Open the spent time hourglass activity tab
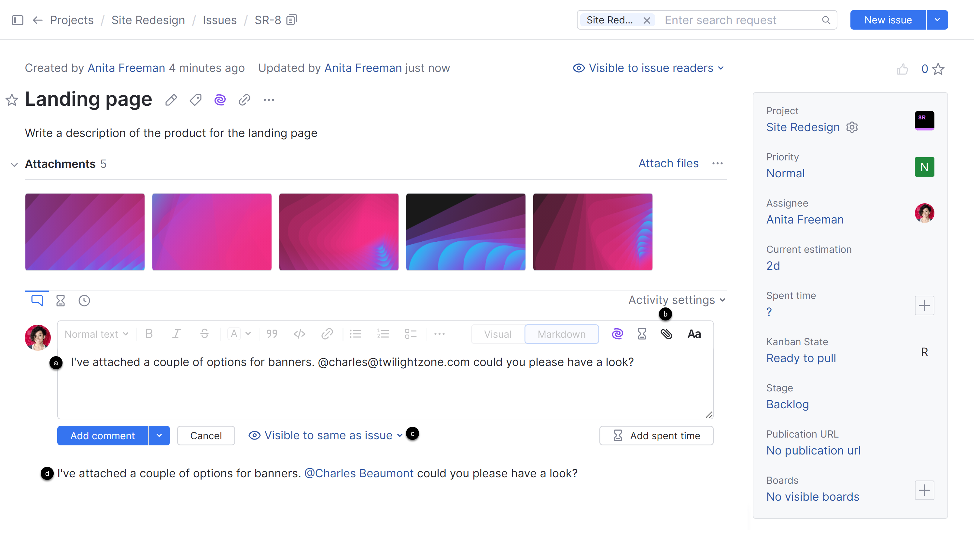 [x=61, y=301]
